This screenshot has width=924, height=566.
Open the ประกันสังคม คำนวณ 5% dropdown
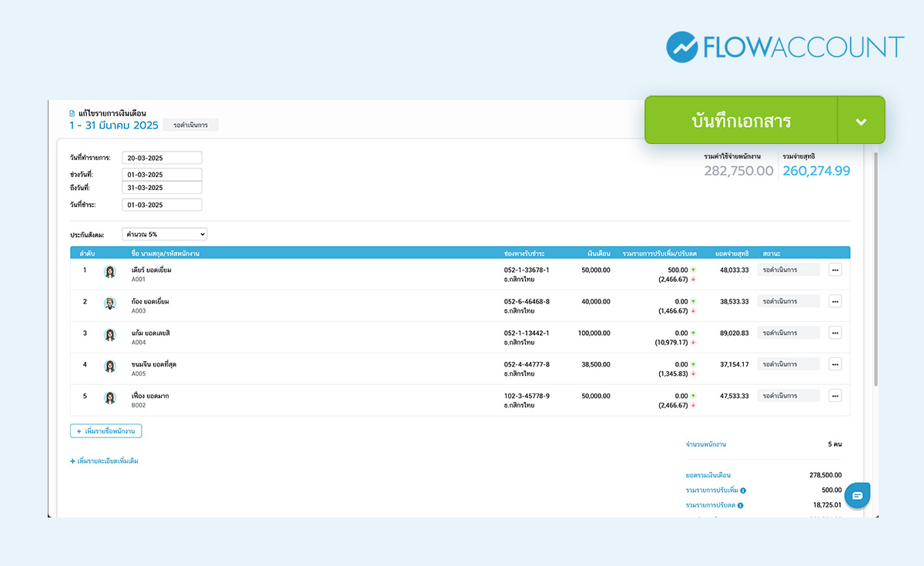tap(164, 234)
